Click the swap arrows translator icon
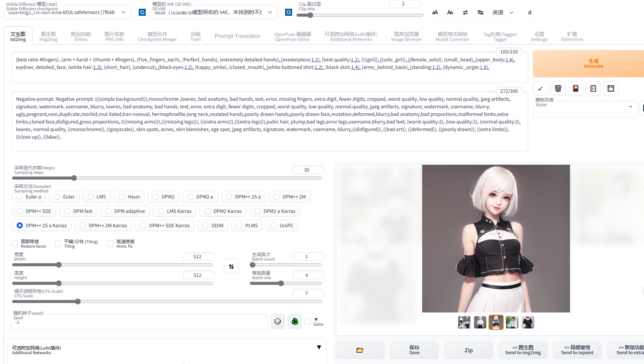644x364 pixels. 465,12
